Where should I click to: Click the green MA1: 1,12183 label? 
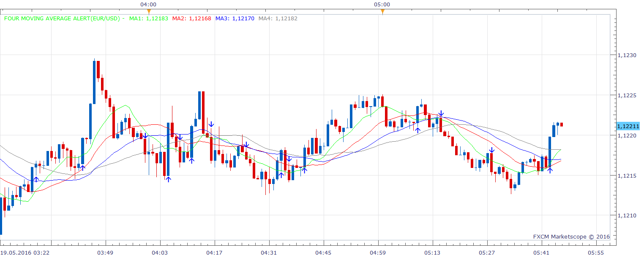(x=149, y=18)
